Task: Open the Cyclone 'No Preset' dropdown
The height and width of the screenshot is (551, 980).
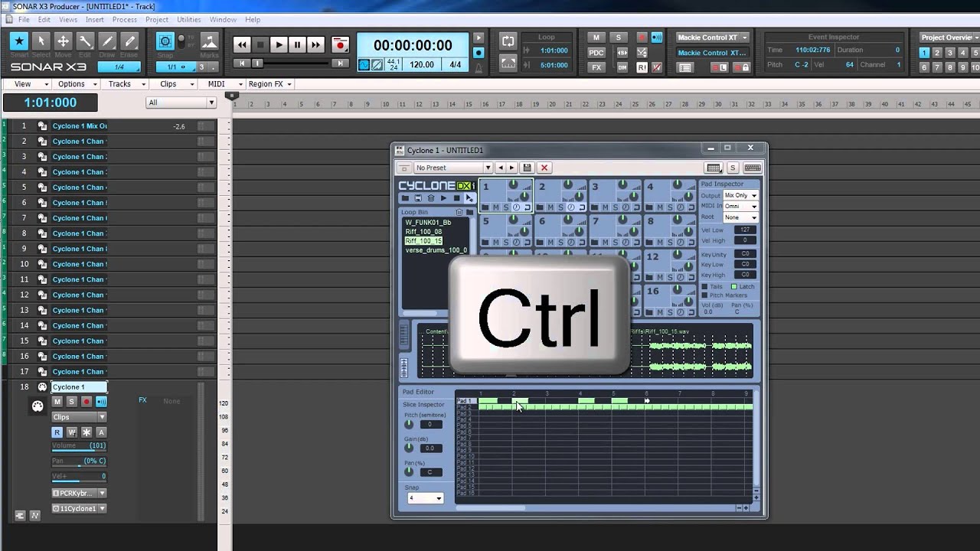Action: (x=452, y=168)
